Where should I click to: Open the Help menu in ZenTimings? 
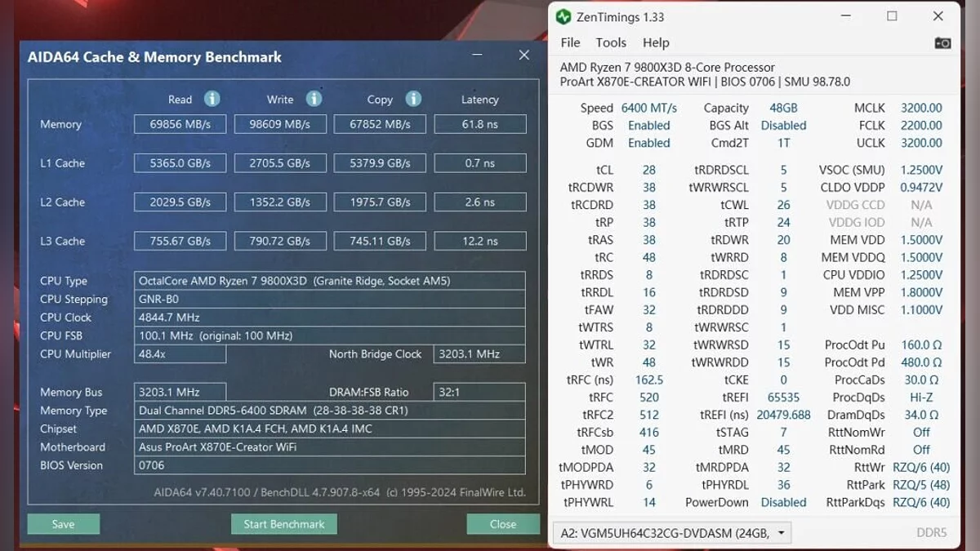tap(656, 42)
